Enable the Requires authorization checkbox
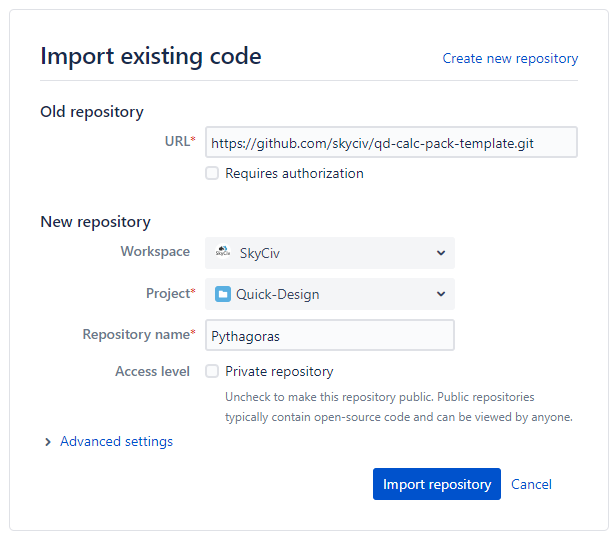 tap(212, 173)
